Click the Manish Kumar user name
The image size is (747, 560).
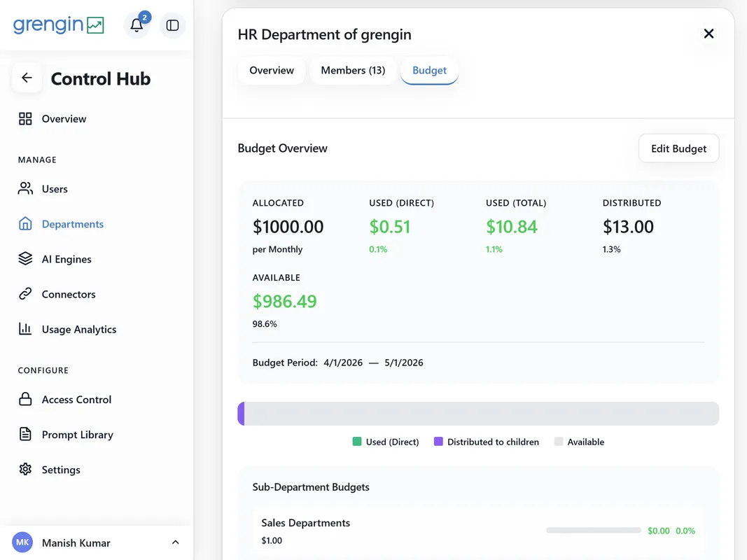(x=76, y=543)
